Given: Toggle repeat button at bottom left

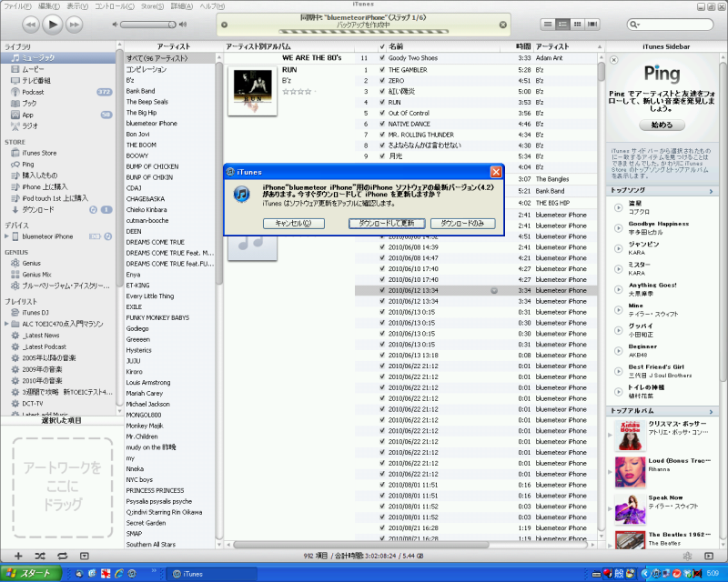Looking at the screenshot, I should 62,556.
